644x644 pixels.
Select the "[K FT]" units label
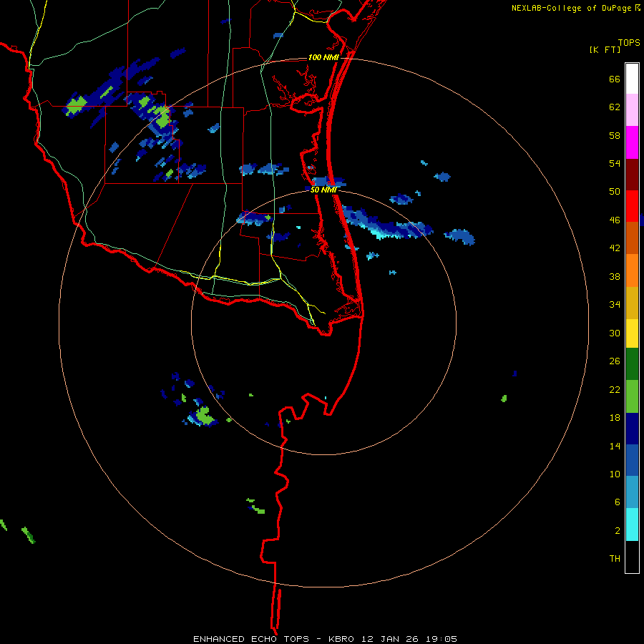605,50
